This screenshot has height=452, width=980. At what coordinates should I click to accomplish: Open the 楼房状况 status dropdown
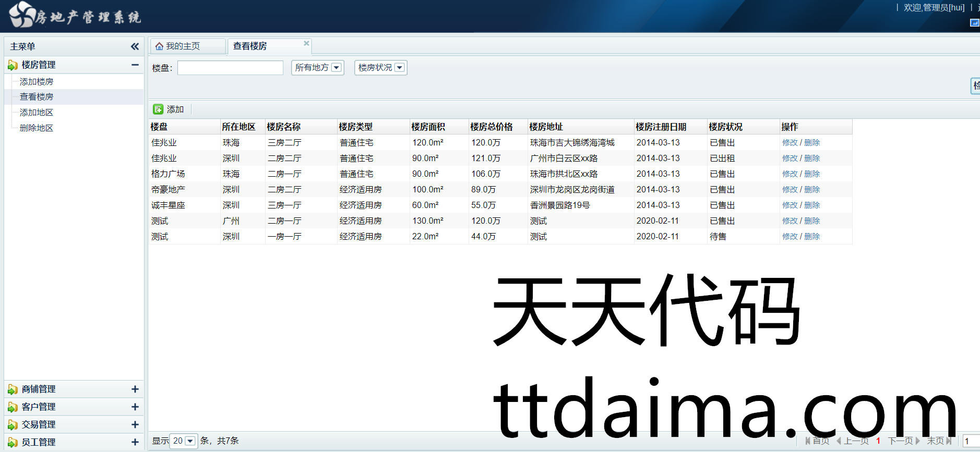[399, 68]
